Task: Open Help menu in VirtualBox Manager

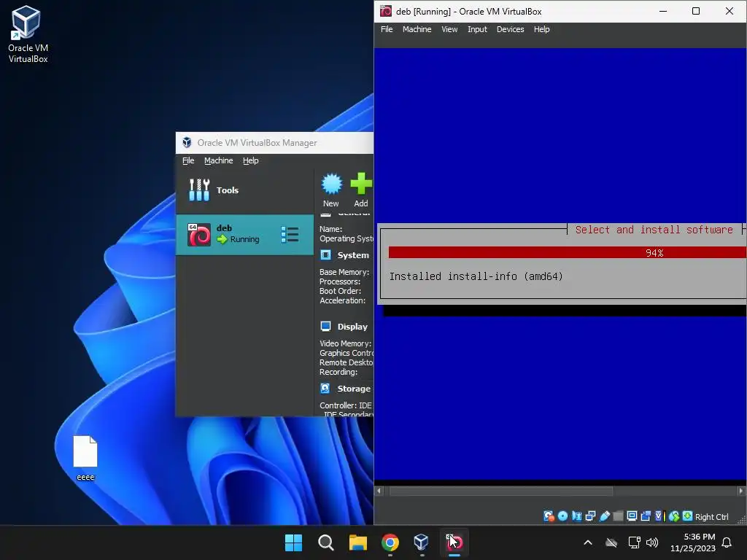Action: tap(251, 160)
